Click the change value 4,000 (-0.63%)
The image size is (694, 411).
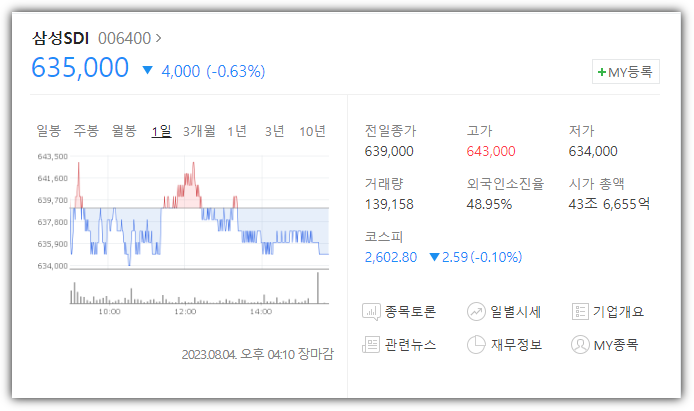(x=213, y=71)
